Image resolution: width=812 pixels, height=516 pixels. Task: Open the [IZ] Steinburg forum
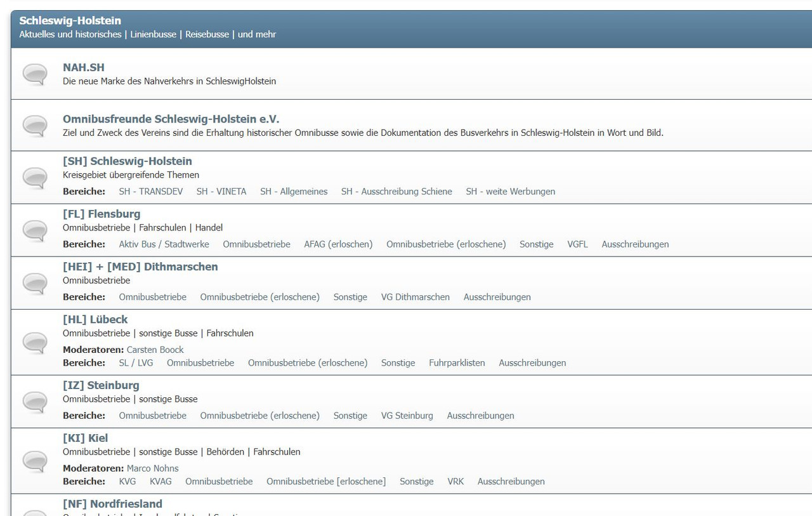pyautogui.click(x=101, y=385)
